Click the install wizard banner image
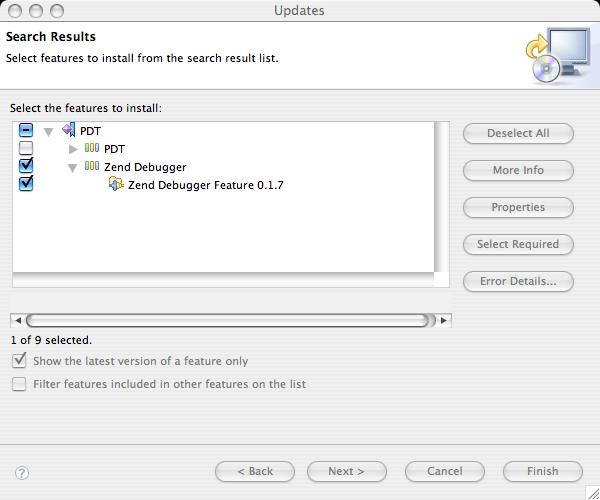The width and height of the screenshot is (600, 500). tap(558, 55)
